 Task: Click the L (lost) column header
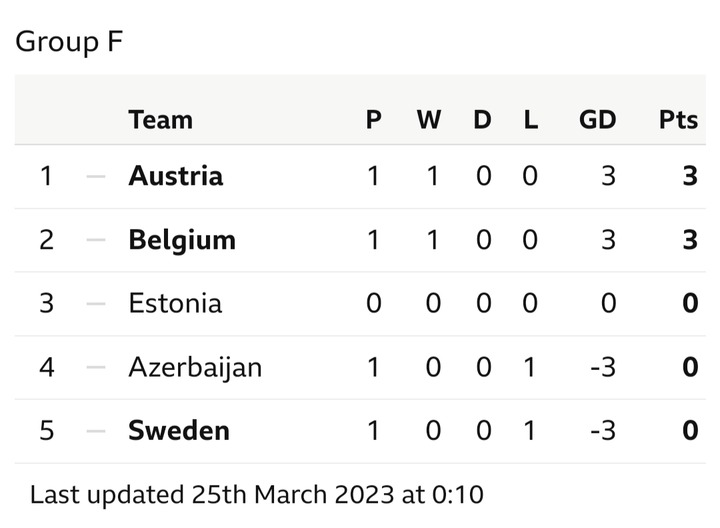click(531, 120)
